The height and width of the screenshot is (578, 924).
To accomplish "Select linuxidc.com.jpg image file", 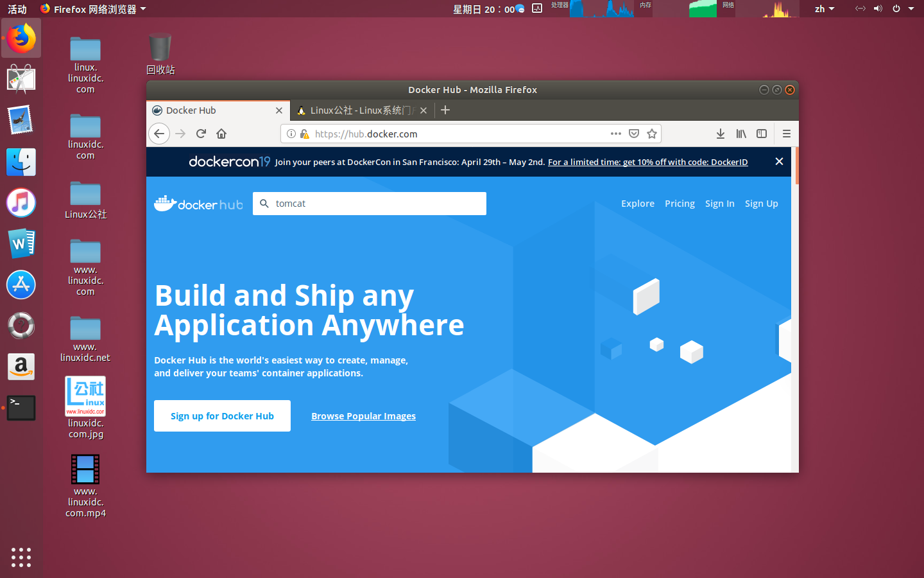I will (85, 407).
